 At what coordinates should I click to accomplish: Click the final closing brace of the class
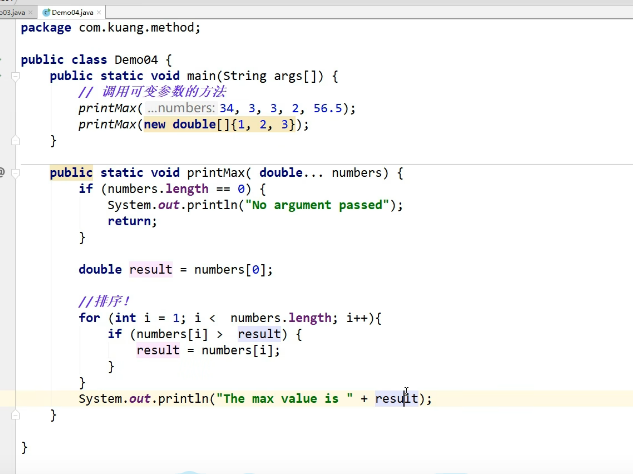(x=24, y=447)
